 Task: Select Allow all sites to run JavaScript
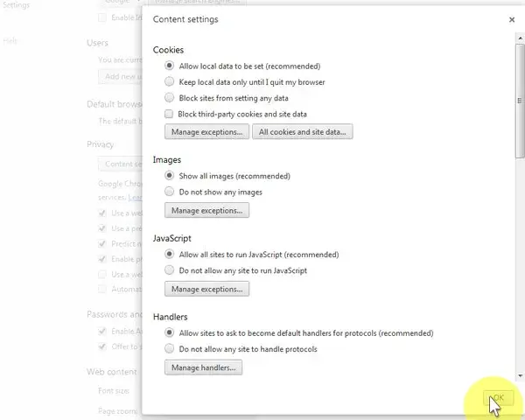pyautogui.click(x=170, y=255)
